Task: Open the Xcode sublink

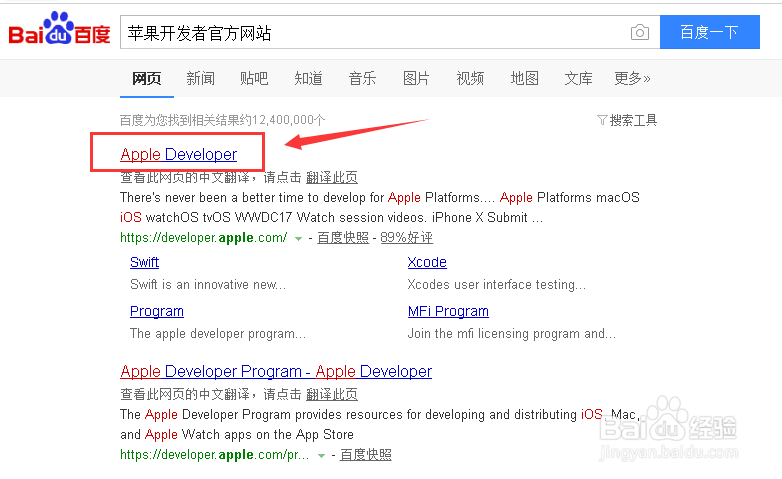Action: (x=427, y=262)
